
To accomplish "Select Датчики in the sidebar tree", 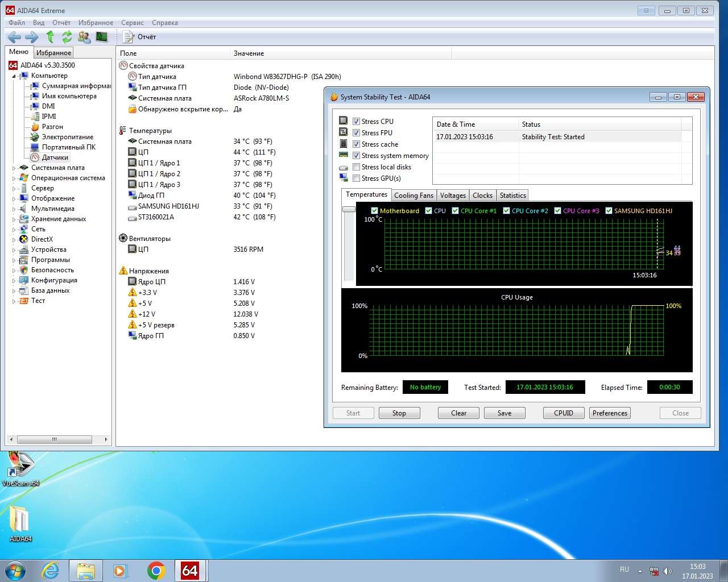I will point(55,157).
